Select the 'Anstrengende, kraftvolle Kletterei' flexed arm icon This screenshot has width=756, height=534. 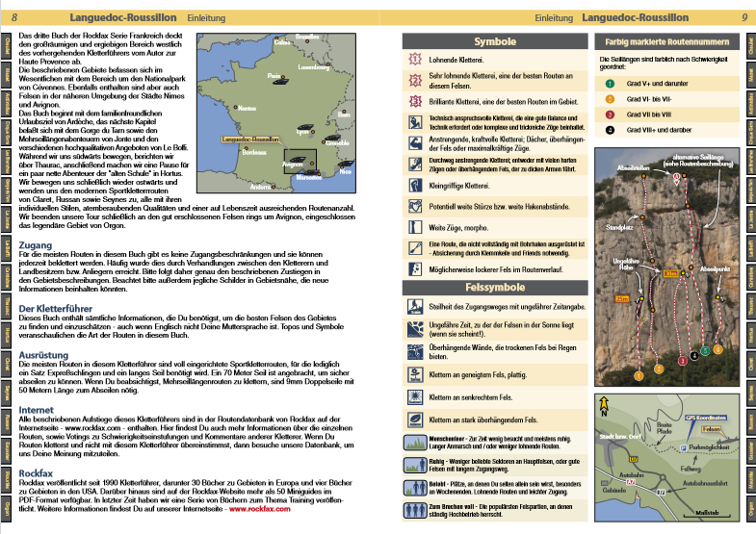pos(415,143)
